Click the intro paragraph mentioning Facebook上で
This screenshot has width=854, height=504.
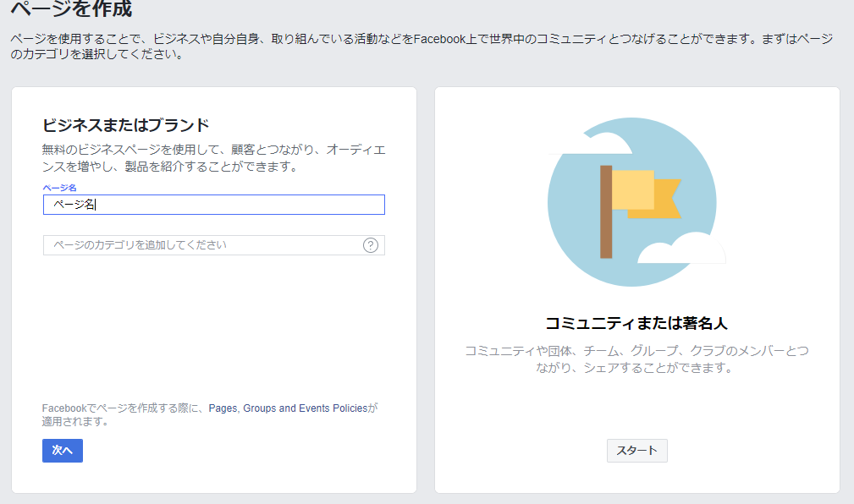[422, 47]
